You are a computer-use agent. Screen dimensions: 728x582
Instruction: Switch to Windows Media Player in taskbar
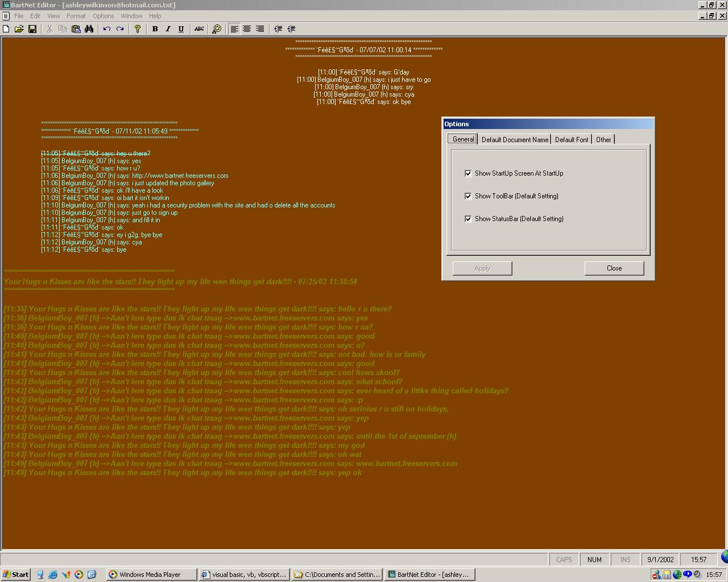[x=151, y=575]
